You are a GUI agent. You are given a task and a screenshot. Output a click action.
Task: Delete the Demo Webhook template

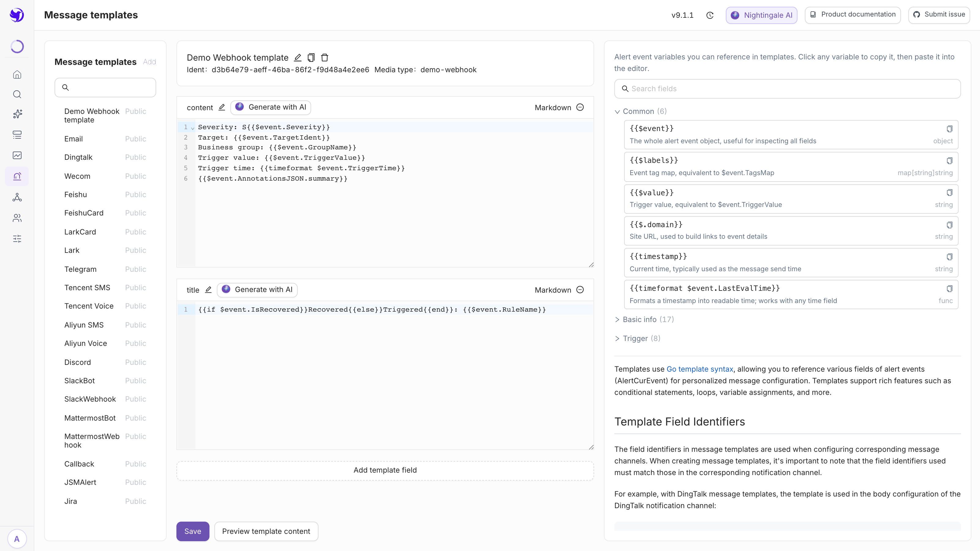point(325,58)
